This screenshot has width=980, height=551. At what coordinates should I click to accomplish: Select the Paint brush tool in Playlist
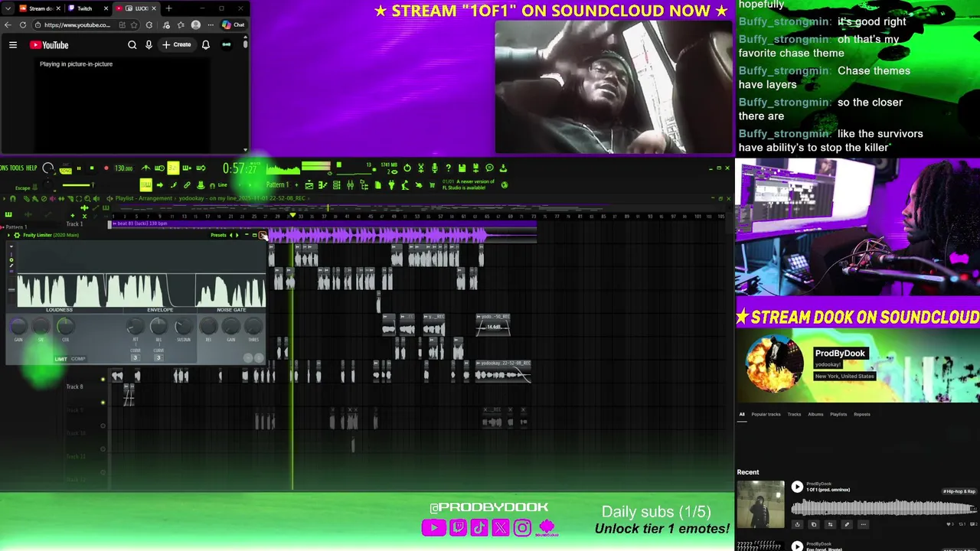coord(34,199)
